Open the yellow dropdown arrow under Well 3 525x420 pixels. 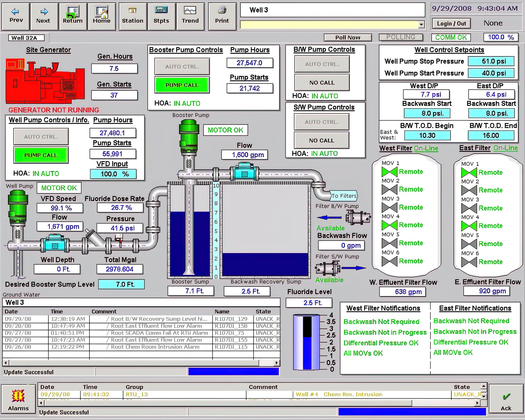422,25
